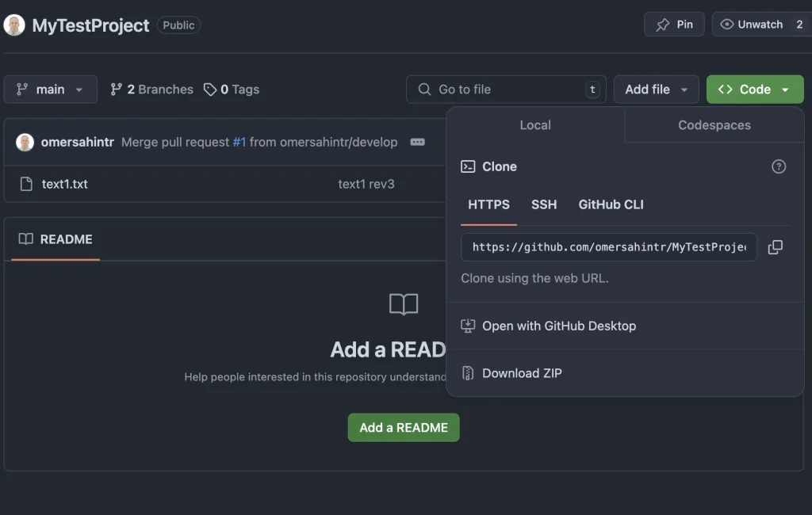This screenshot has width=812, height=515.
Task: Copy the HTTPS clone URL to clipboard
Action: click(x=775, y=247)
